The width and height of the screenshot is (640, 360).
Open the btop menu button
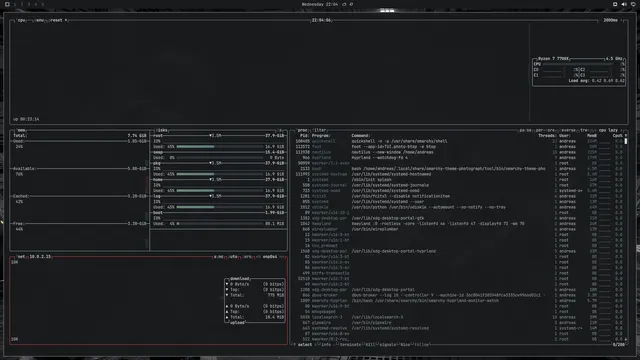coord(40,20)
